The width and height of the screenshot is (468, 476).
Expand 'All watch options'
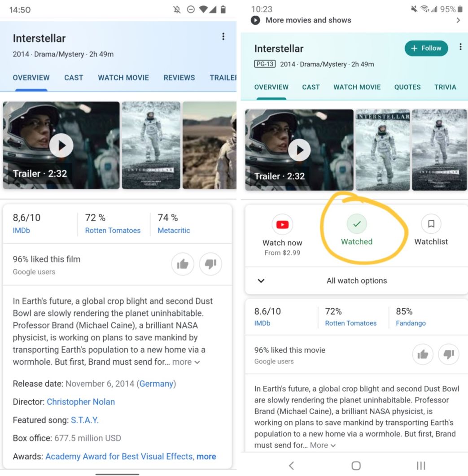tap(357, 281)
